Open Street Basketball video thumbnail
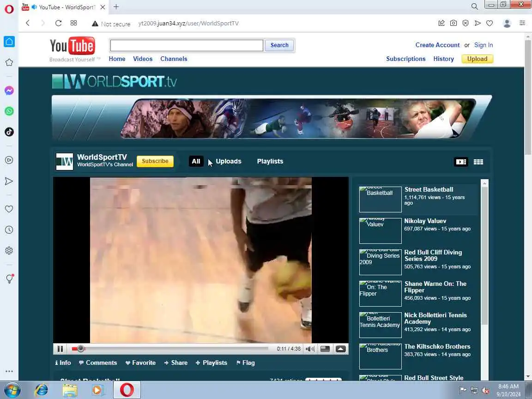 (381, 199)
